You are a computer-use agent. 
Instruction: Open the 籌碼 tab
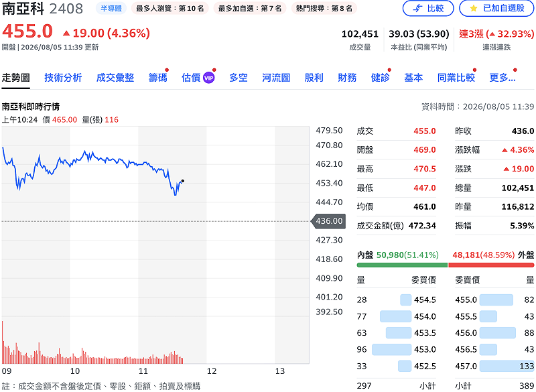pyautogui.click(x=157, y=78)
